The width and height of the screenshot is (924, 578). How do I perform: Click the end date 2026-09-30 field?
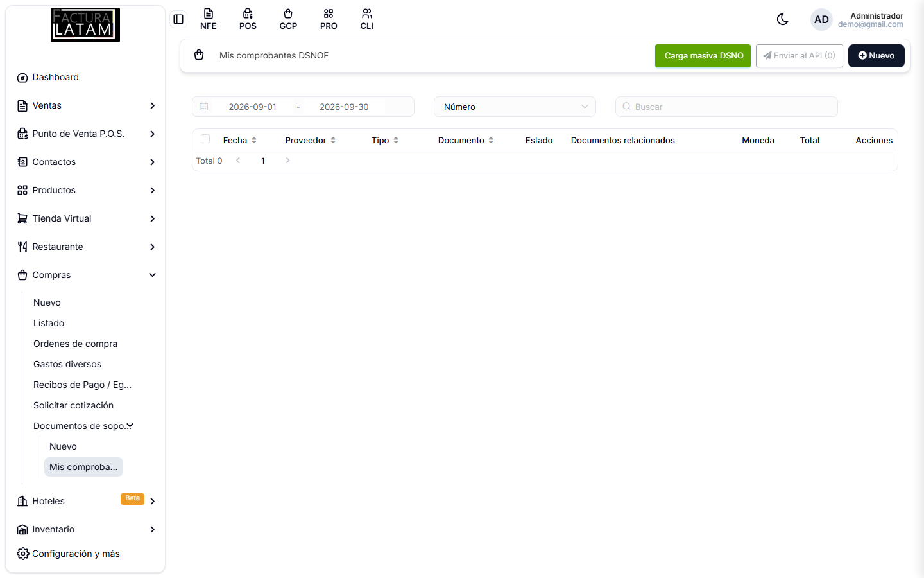tap(344, 107)
